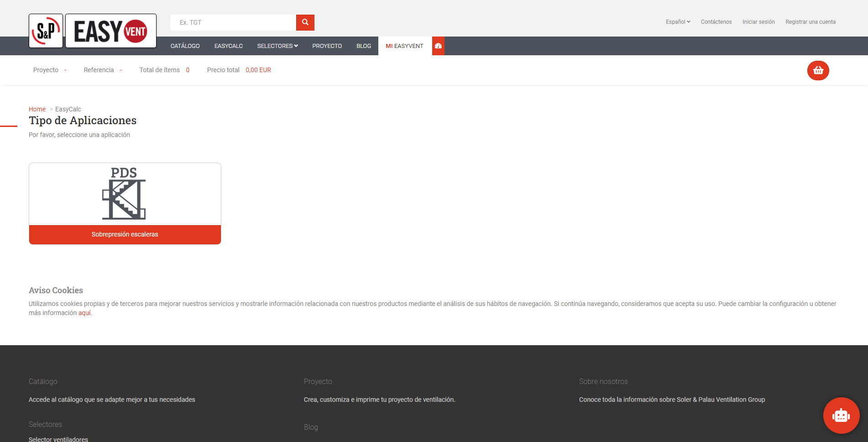Open the Blog navigation item

coord(363,46)
